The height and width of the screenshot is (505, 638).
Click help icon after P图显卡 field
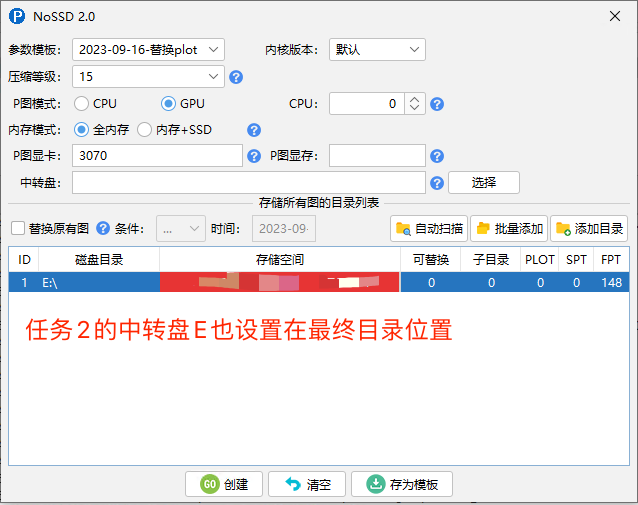(254, 156)
